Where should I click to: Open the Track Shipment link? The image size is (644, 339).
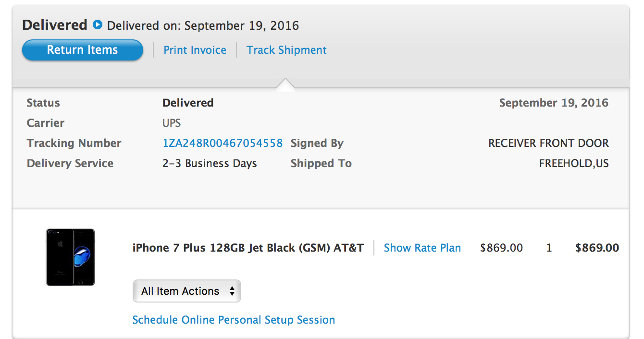coord(286,50)
